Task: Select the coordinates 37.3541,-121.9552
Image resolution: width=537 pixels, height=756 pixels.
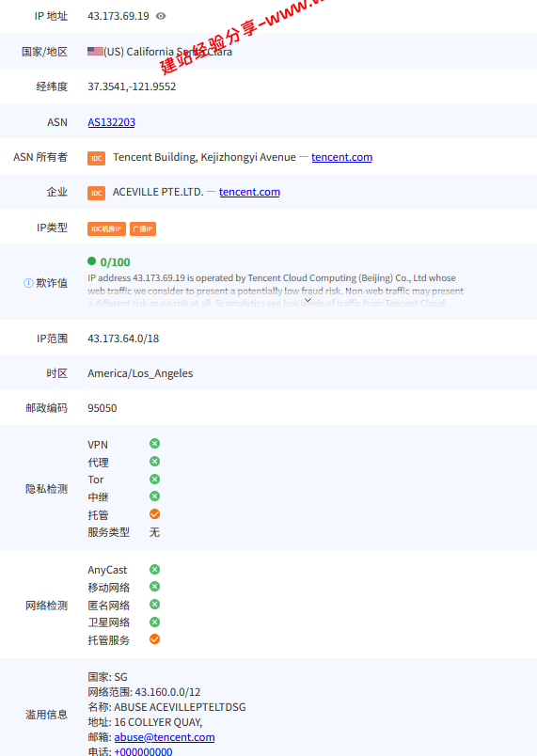Action: (132, 87)
